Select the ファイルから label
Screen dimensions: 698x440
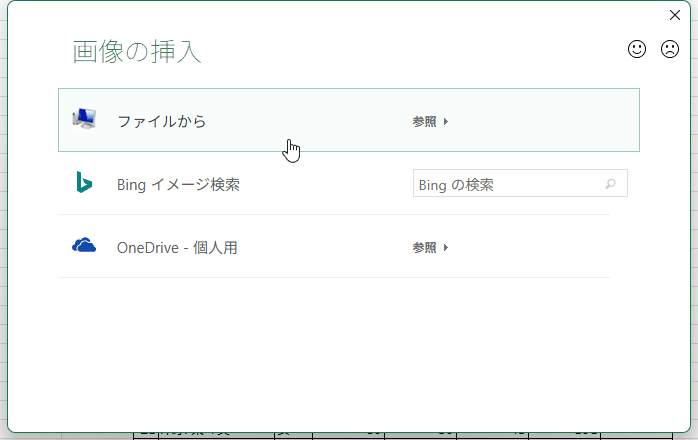coord(161,121)
